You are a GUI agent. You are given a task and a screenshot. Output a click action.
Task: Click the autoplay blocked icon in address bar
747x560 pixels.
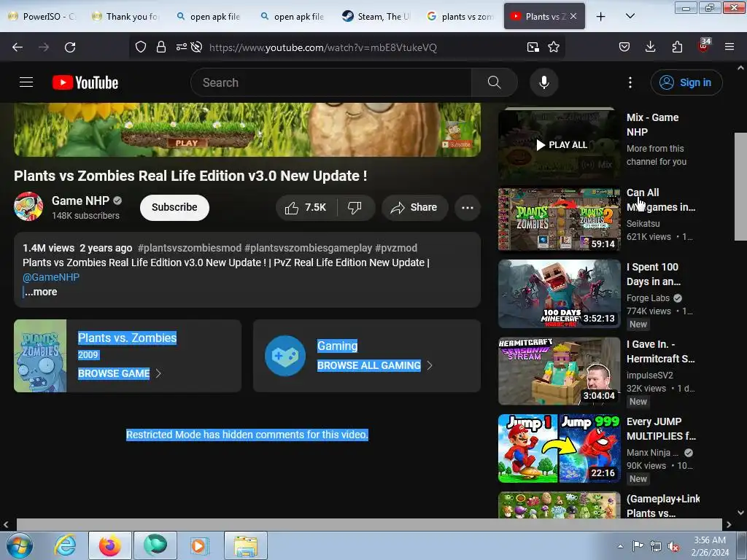(196, 47)
